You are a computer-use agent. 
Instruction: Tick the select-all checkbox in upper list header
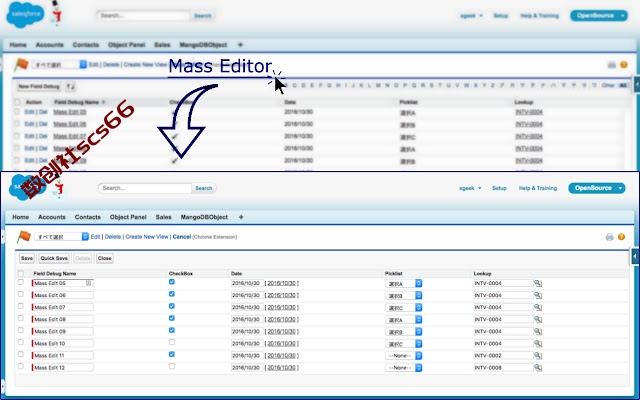coord(17,102)
